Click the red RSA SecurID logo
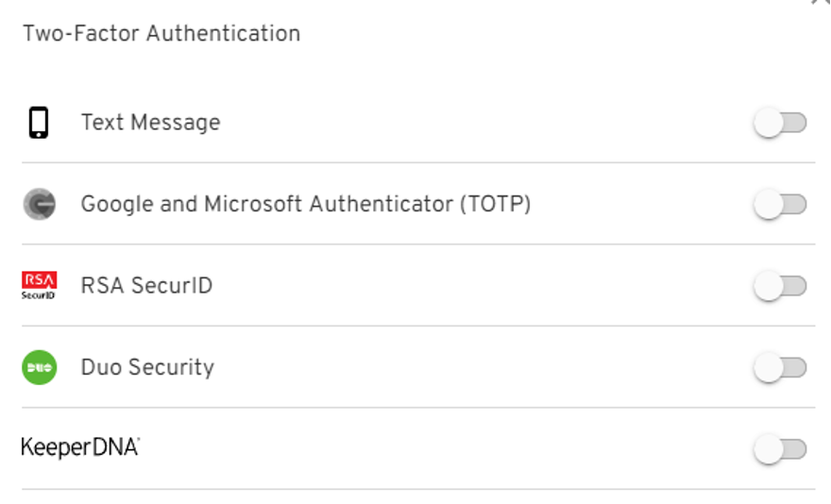 click(40, 285)
